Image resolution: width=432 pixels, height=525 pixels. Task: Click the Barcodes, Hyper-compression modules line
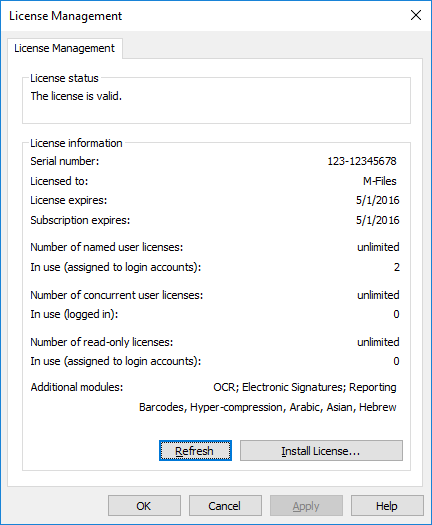(x=268, y=407)
